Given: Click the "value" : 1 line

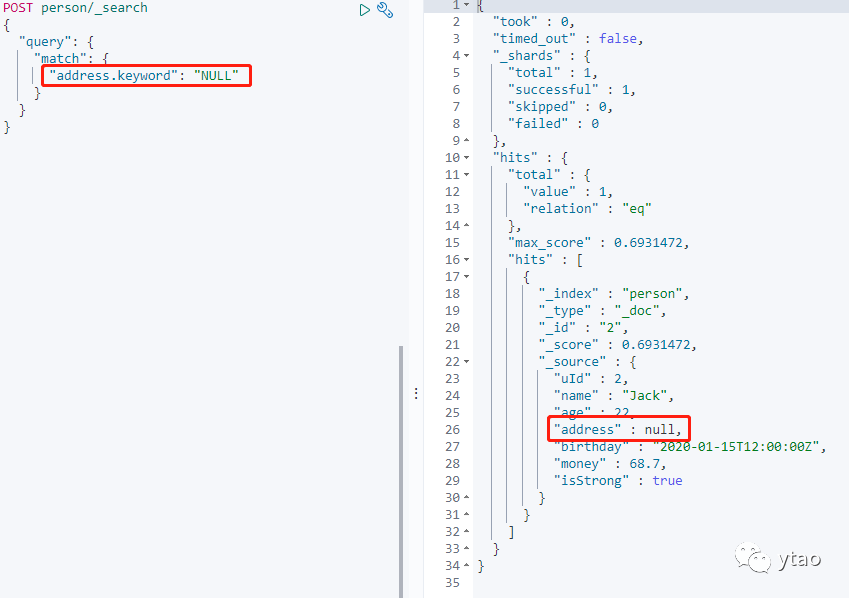Looking at the screenshot, I should click(567, 192).
